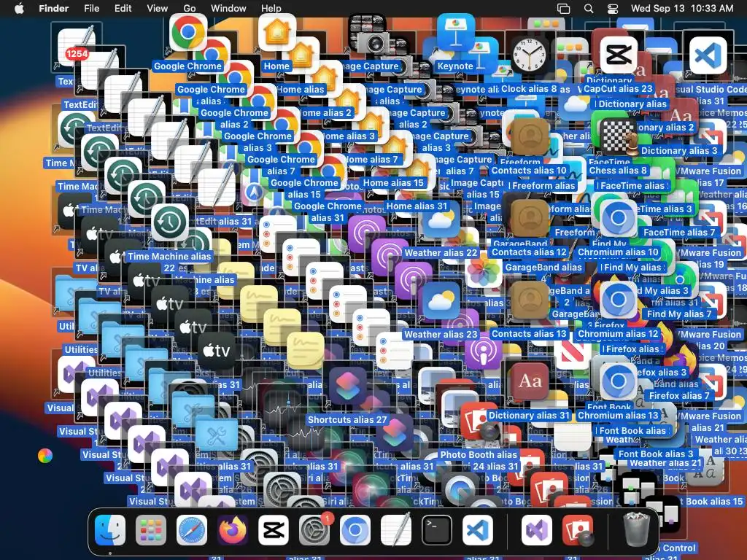
Task: Open the CapCut alias 23 desktop icon
Action: (618, 55)
